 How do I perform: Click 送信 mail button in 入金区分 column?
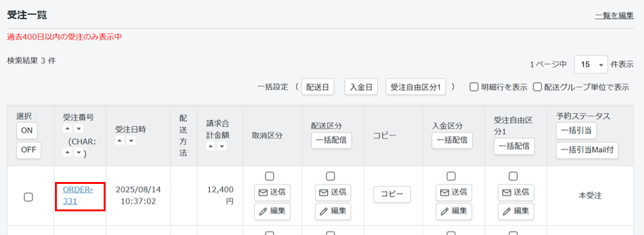tap(454, 193)
